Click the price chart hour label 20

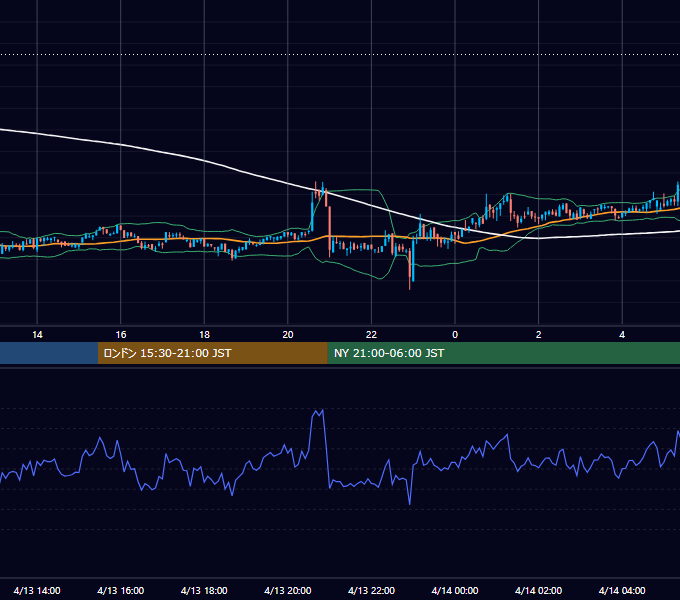pyautogui.click(x=288, y=335)
